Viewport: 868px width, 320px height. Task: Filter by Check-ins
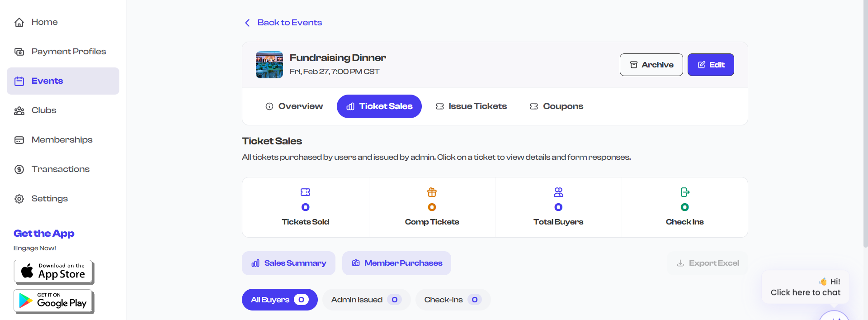(453, 300)
